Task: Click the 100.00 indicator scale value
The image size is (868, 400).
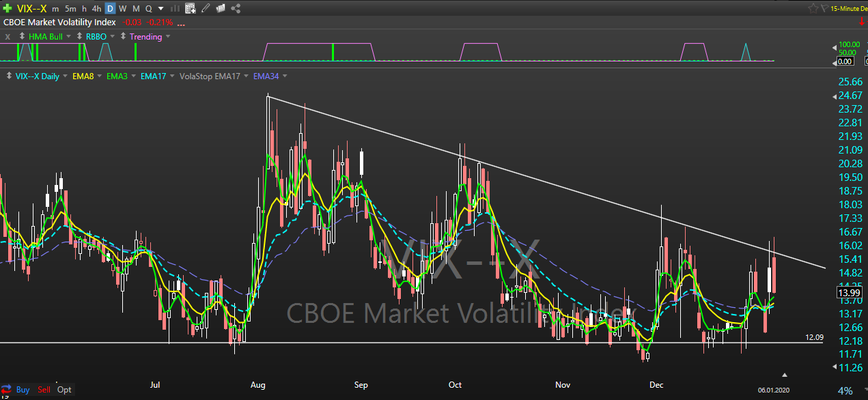Action: click(x=850, y=44)
